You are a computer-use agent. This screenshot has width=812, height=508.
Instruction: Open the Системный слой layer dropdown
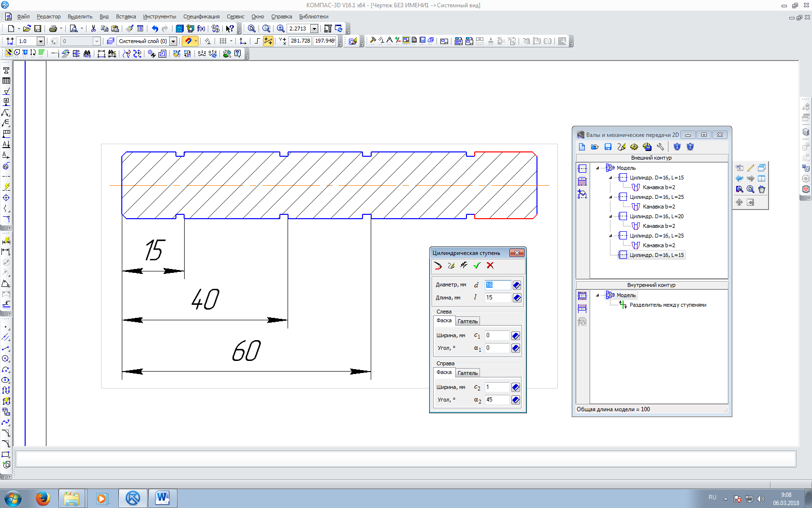pos(173,41)
